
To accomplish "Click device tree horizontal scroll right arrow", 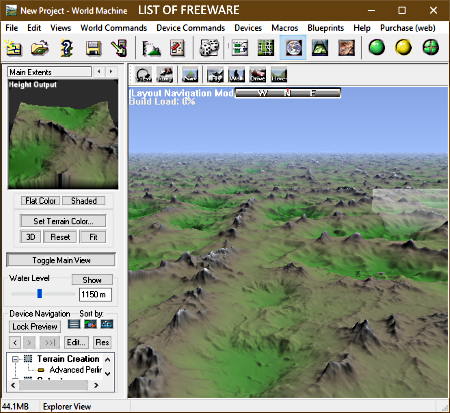I will pos(96,385).
